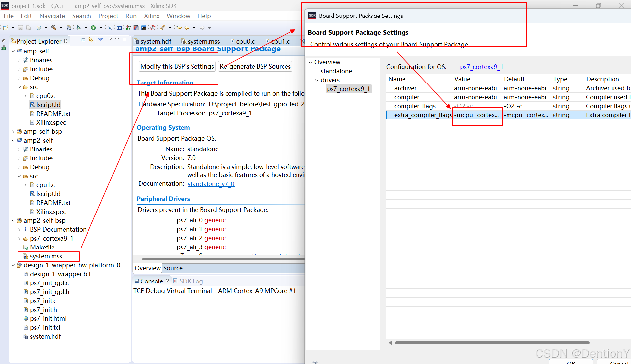Viewport: 631px width, 364px height.
Task: Click the Last Edit Location arrow icon
Action: tap(179, 28)
